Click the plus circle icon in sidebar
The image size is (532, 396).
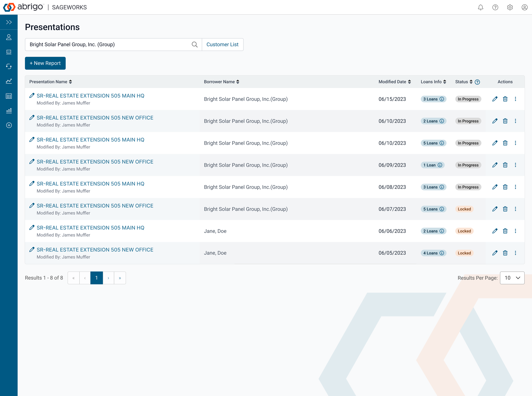(9, 125)
